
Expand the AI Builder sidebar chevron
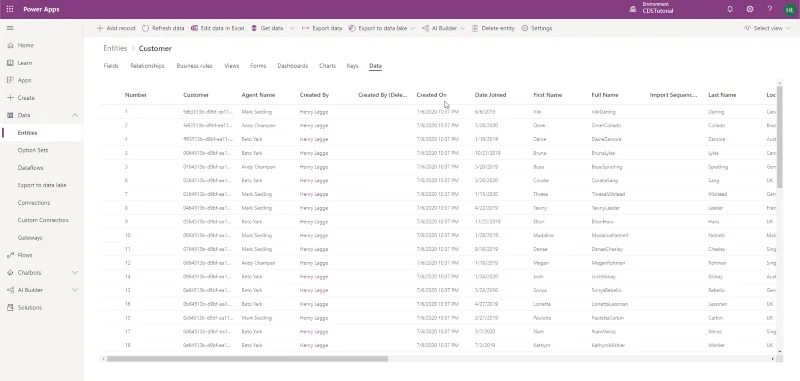[75, 290]
